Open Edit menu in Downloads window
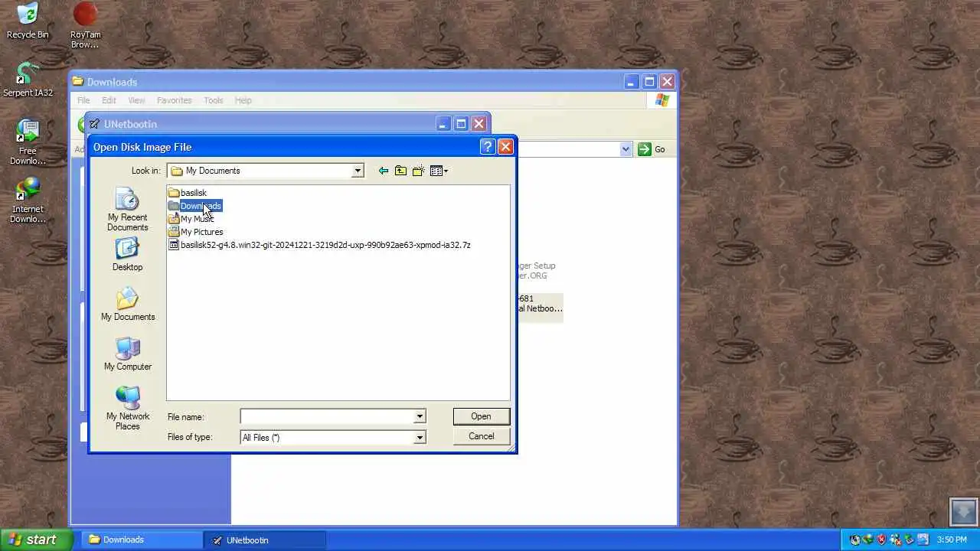Screen dimensions: 980x551 [x=109, y=100]
